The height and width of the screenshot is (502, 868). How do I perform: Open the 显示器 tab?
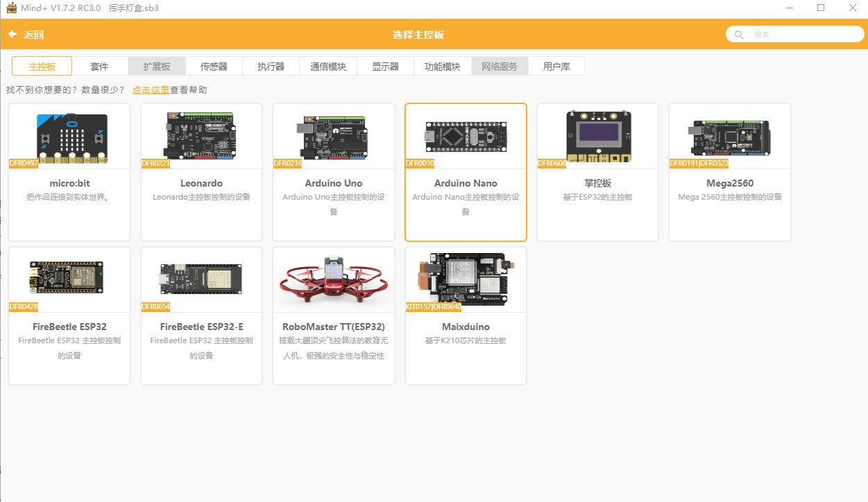tap(385, 67)
